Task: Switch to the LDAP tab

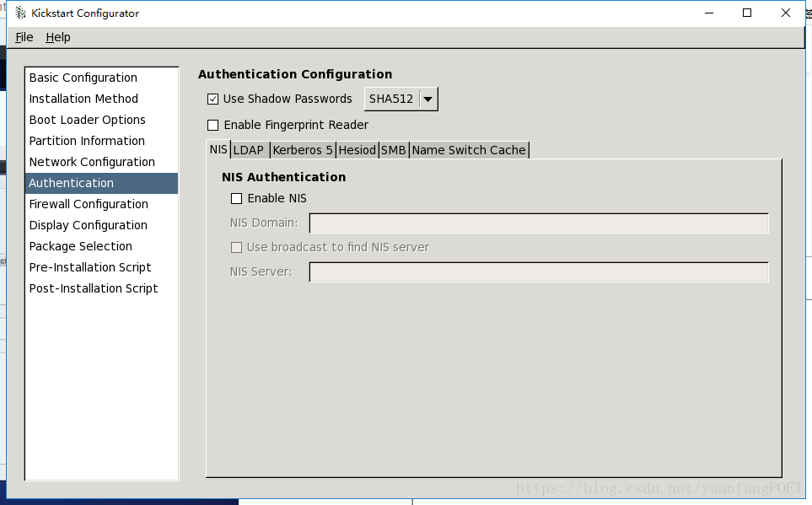Action: [x=249, y=150]
